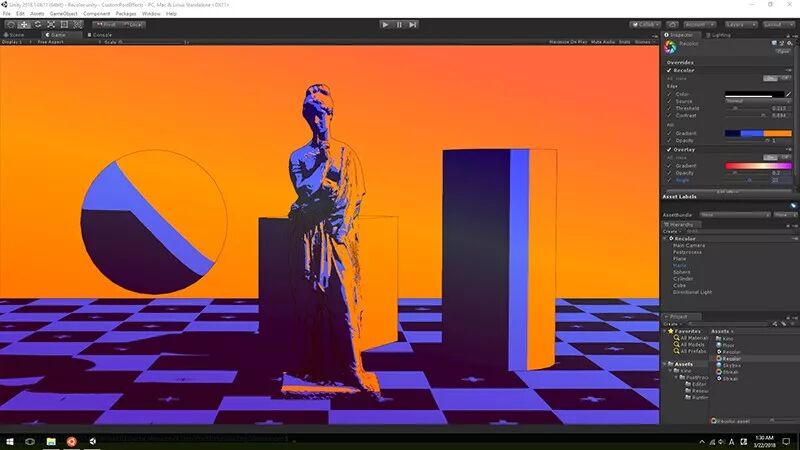The height and width of the screenshot is (450, 800).
Task: Open the Component menu
Action: (x=96, y=14)
